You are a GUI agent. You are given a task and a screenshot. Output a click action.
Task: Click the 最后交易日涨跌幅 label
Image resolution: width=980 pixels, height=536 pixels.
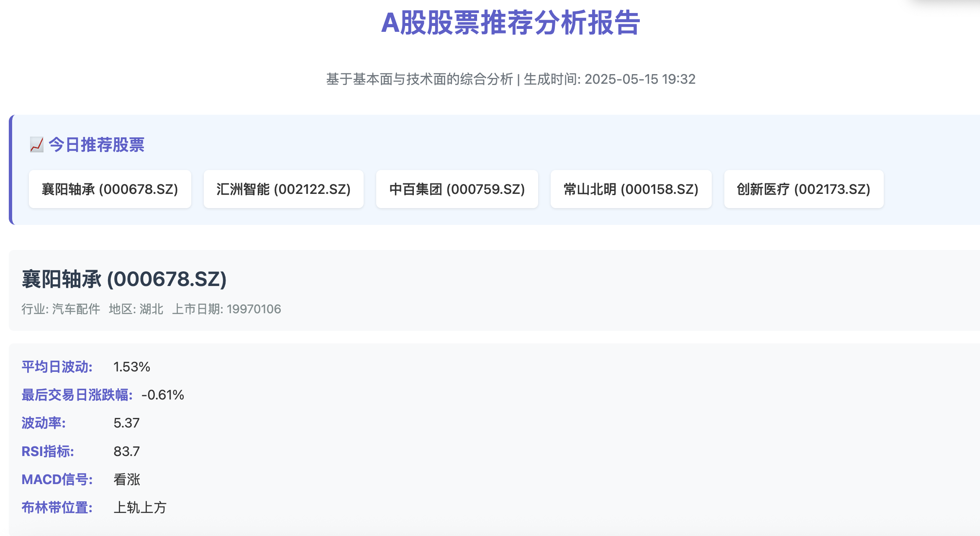[77, 395]
